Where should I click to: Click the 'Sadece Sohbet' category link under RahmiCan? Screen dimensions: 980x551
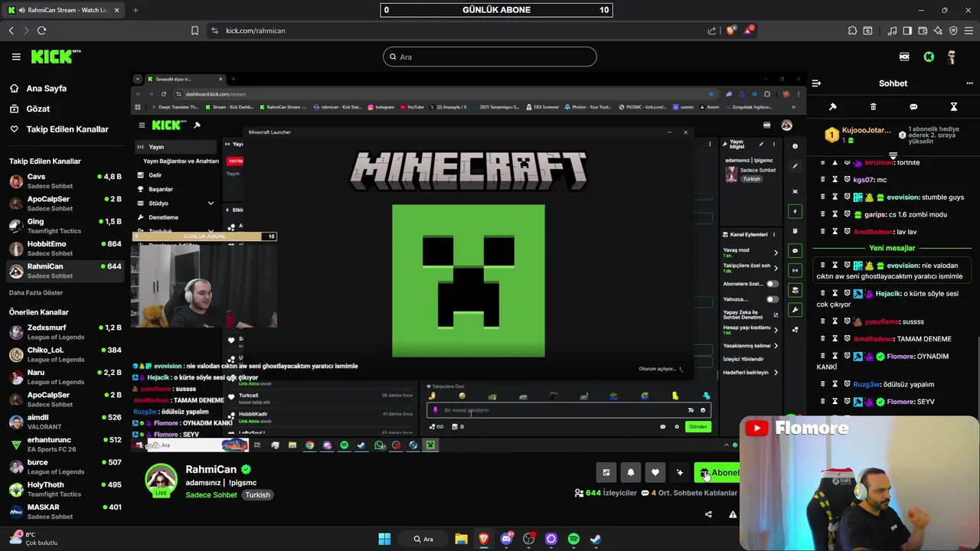(211, 495)
